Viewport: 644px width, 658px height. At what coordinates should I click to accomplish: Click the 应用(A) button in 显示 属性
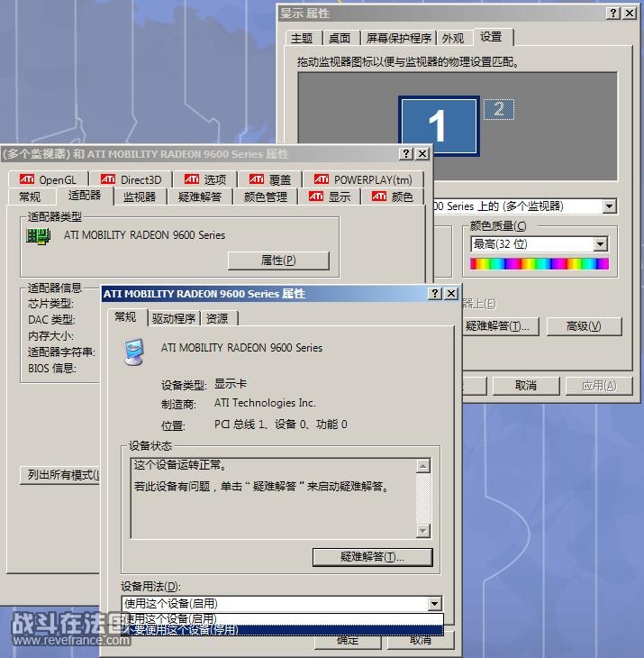point(599,386)
